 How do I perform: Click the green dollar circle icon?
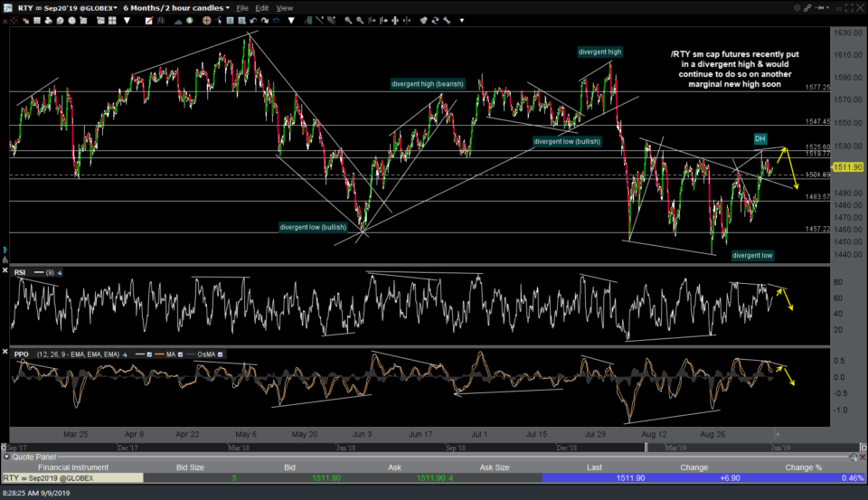tap(189, 21)
